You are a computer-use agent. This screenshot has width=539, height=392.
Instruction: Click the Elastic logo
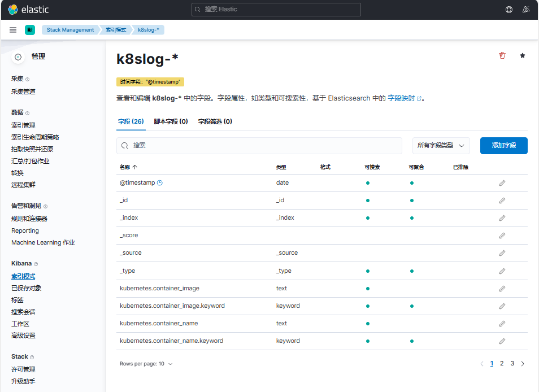click(x=28, y=10)
